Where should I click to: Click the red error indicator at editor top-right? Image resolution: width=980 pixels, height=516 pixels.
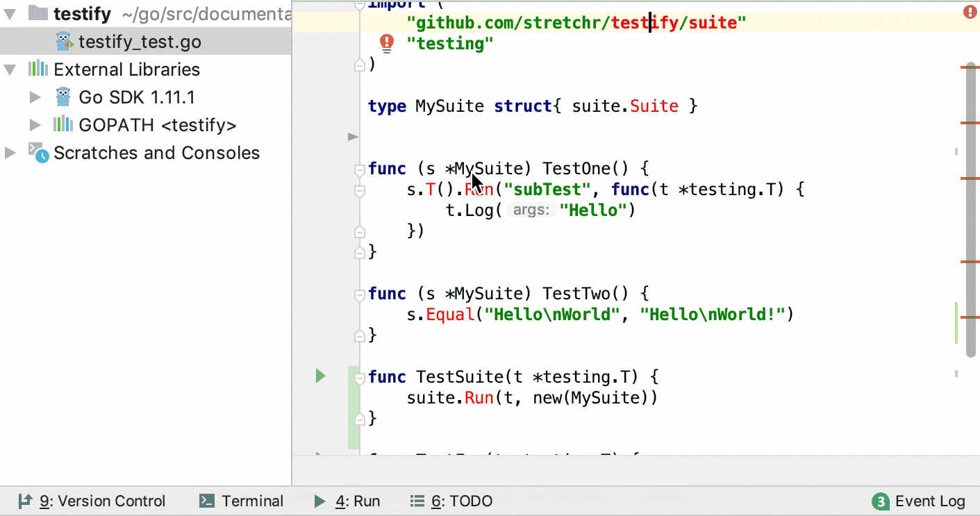pos(971,11)
